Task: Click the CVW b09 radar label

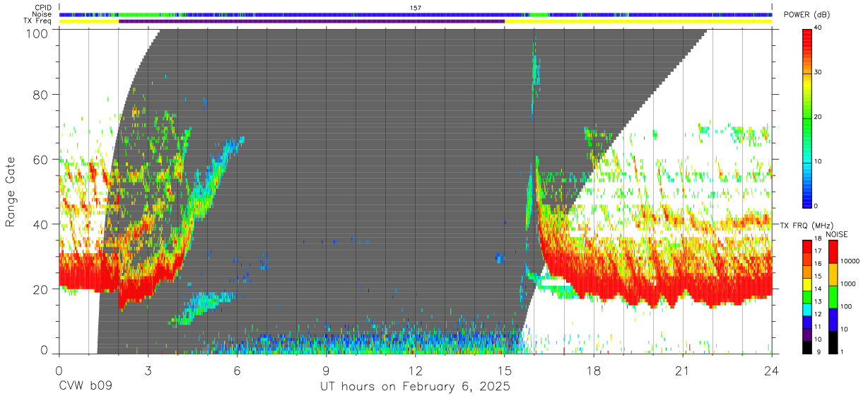Action: tap(86, 387)
